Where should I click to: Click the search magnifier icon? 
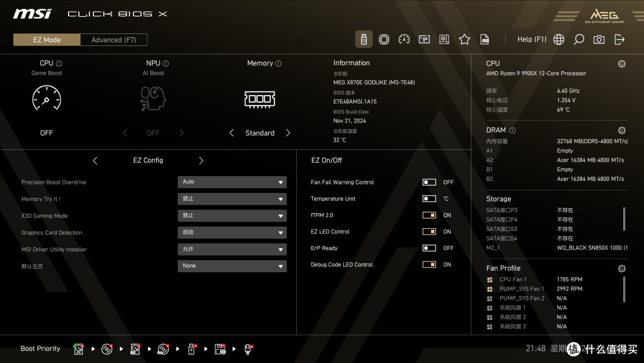[x=578, y=39]
